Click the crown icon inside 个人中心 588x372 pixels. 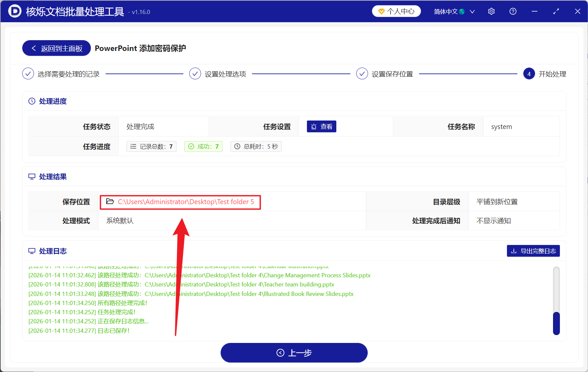(x=381, y=11)
